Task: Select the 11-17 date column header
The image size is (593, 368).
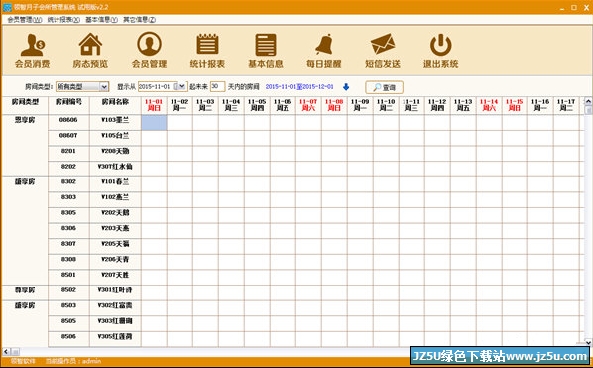Action: coord(566,106)
